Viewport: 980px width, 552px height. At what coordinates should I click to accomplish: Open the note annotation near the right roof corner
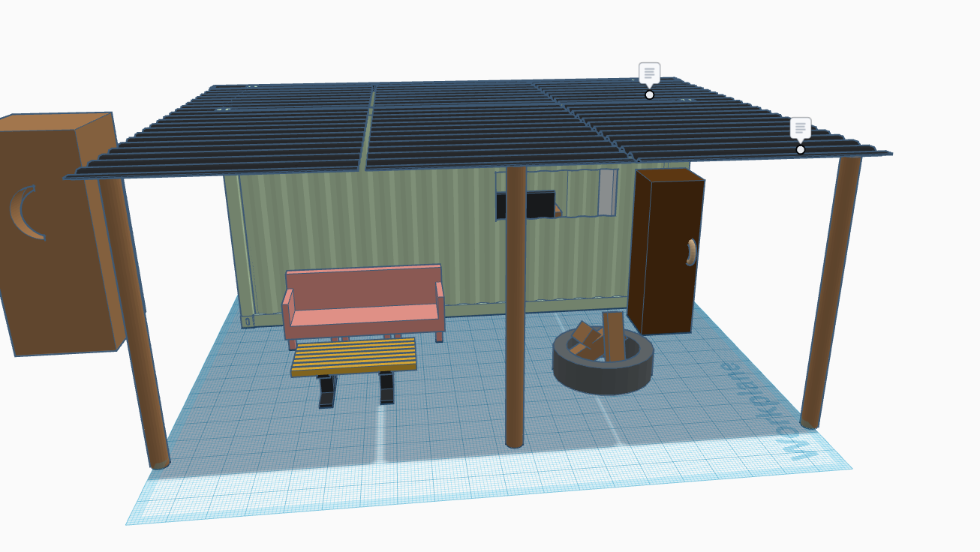(x=802, y=127)
